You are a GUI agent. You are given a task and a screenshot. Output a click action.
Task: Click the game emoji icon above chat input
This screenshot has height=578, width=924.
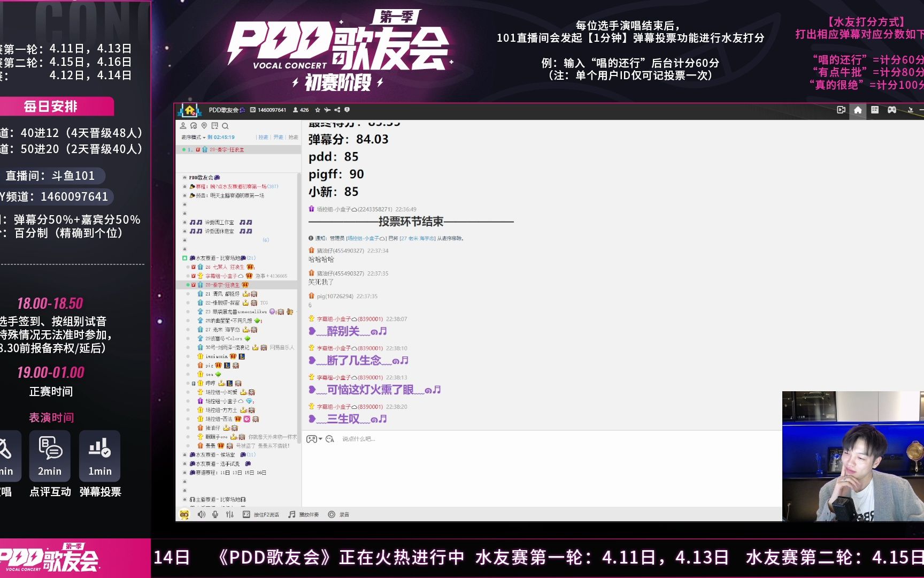(x=311, y=439)
